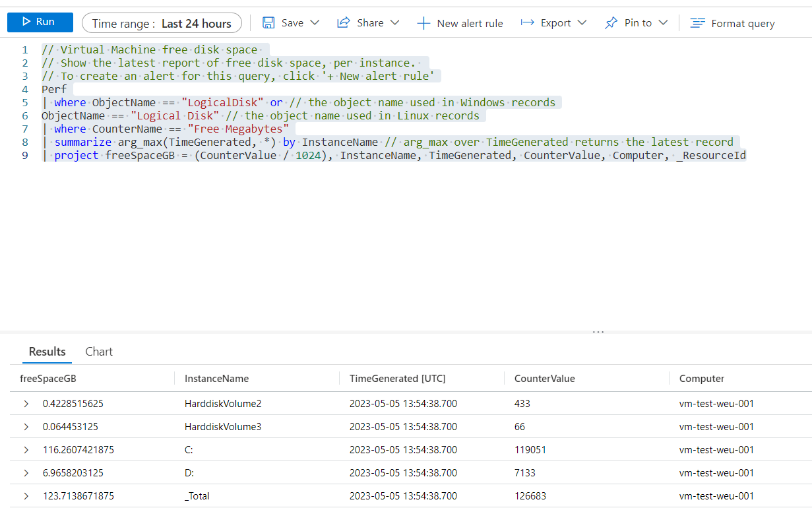This screenshot has height=510, width=812.
Task: Expand the HarddiskVolume2 result row
Action: tap(26, 403)
